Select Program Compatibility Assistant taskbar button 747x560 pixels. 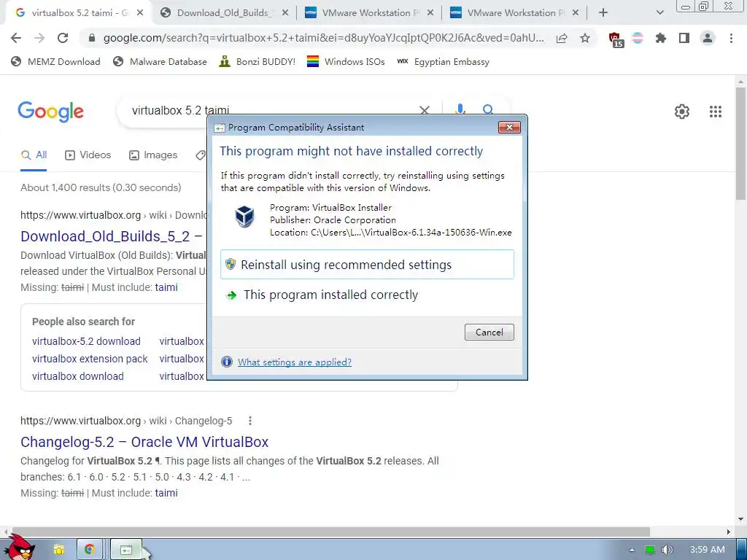[126, 550]
